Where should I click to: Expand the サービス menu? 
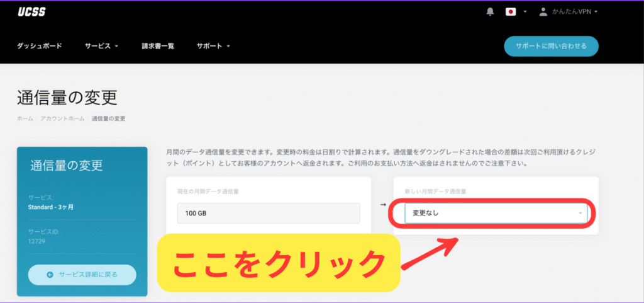tap(101, 46)
